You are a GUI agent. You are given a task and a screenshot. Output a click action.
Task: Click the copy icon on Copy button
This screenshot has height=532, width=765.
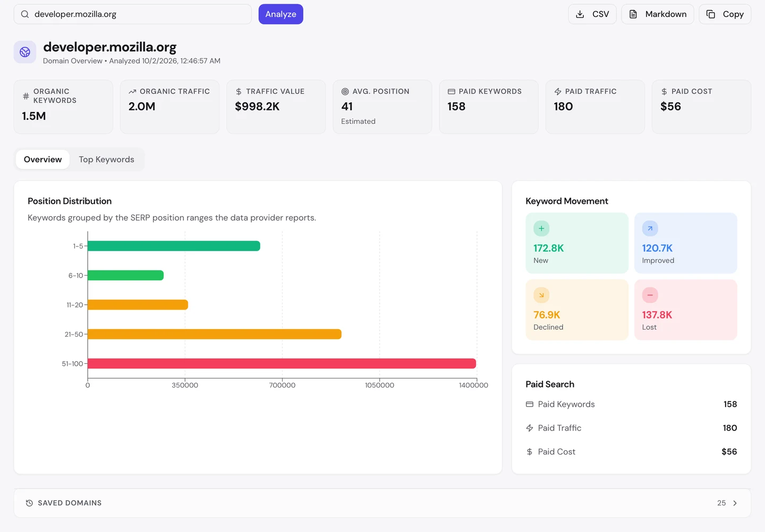click(711, 14)
